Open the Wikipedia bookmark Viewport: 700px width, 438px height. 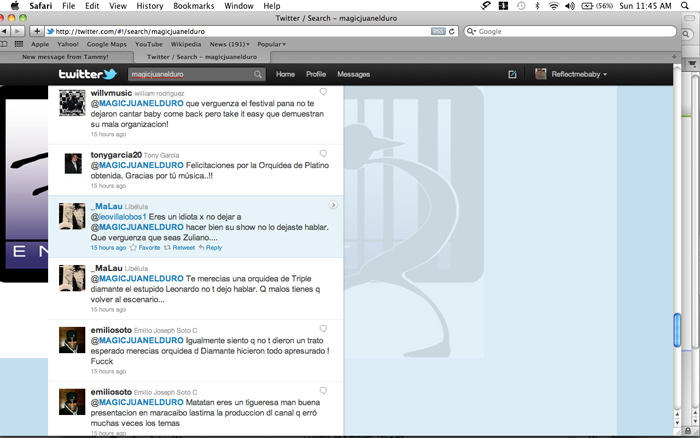point(186,44)
